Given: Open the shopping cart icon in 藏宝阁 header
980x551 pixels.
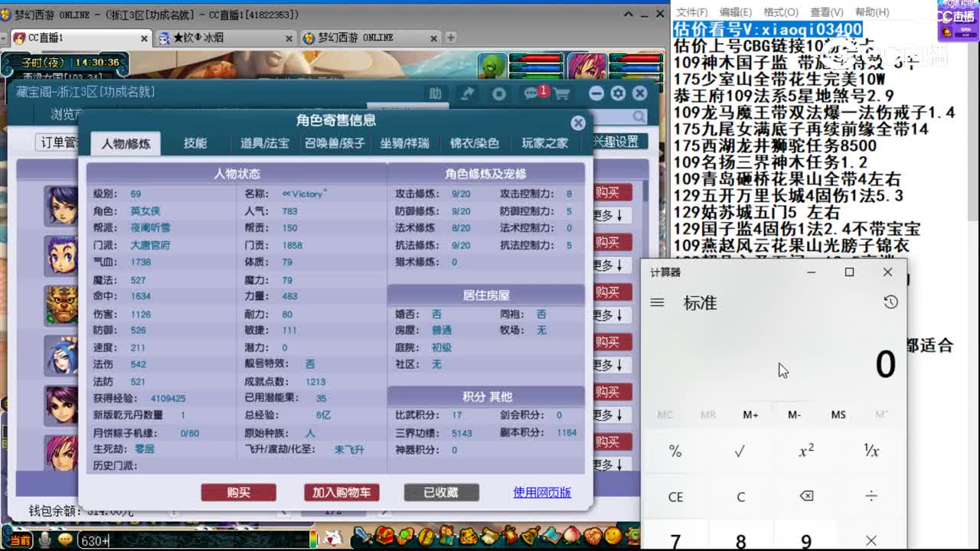Looking at the screenshot, I should pos(562,93).
